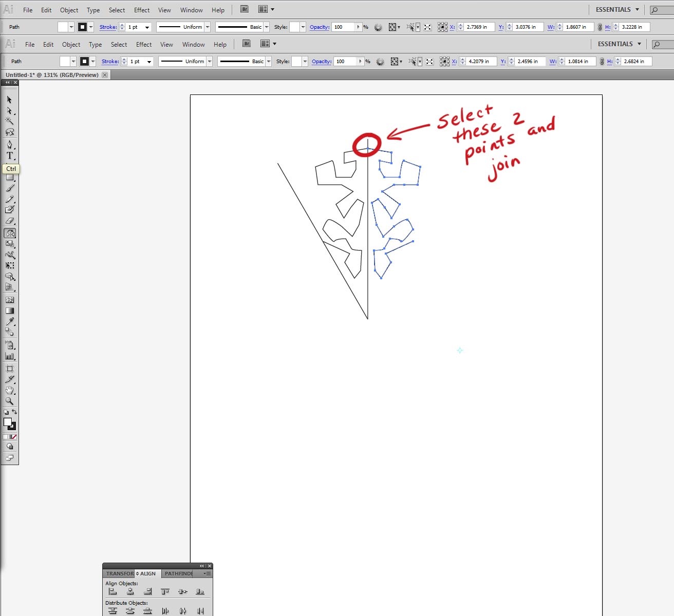Select the Eyedropper tool
Viewport: 674px width, 616px height.
pyautogui.click(x=9, y=322)
